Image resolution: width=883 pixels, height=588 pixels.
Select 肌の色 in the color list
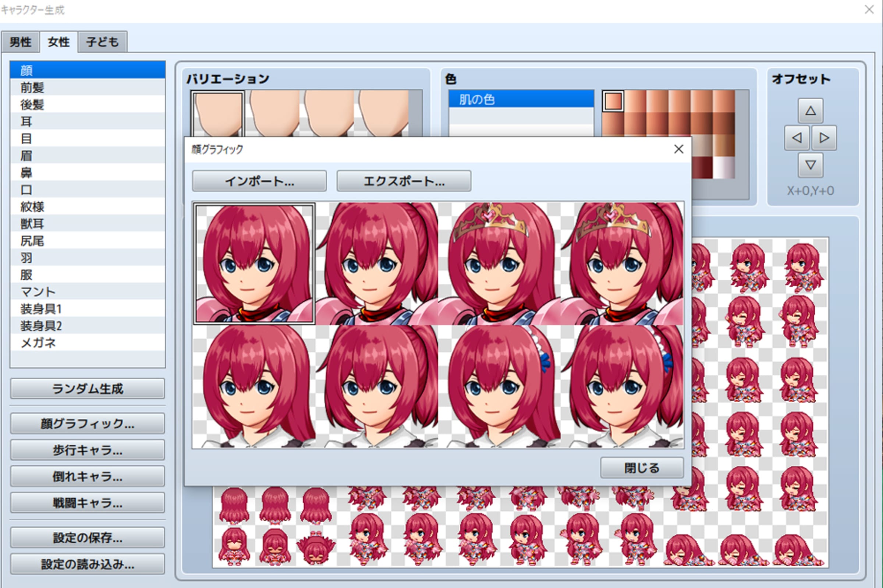[521, 99]
